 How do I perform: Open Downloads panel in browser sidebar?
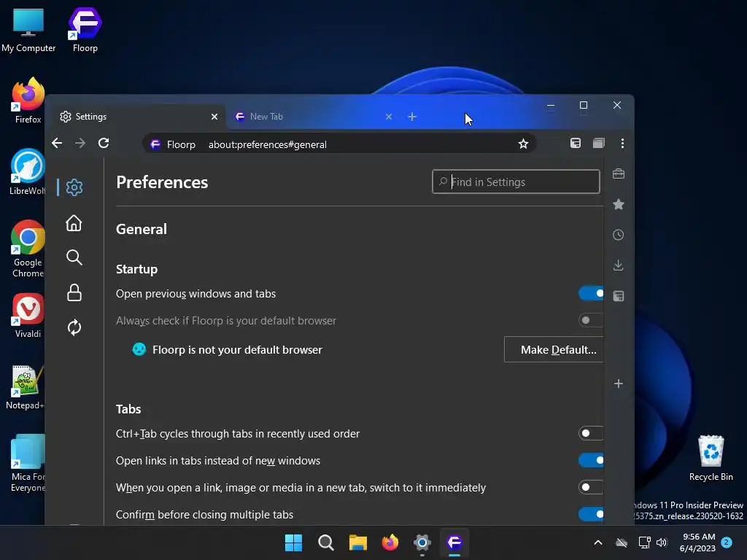click(x=619, y=265)
